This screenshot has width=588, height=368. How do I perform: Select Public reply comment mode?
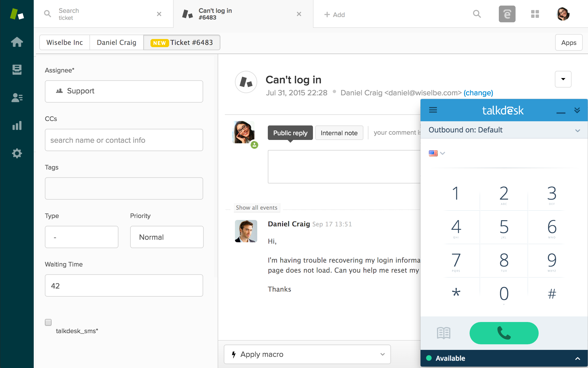pyautogui.click(x=290, y=133)
